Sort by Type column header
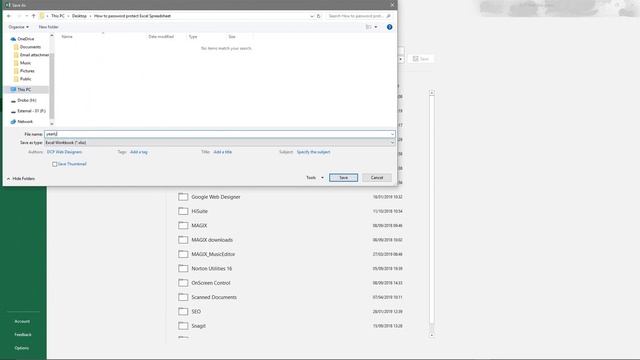Image resolution: width=640 pixels, height=360 pixels. [193, 37]
